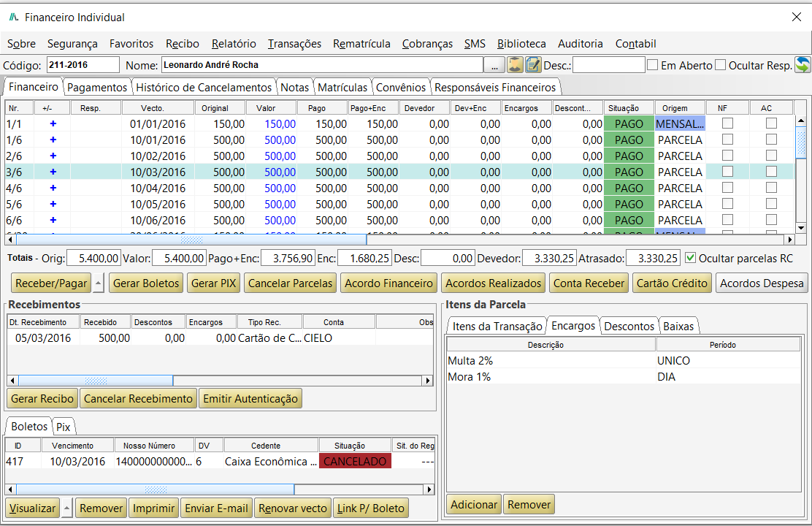The width and height of the screenshot is (812, 526).
Task: Open the Sobre menu
Action: [x=21, y=44]
